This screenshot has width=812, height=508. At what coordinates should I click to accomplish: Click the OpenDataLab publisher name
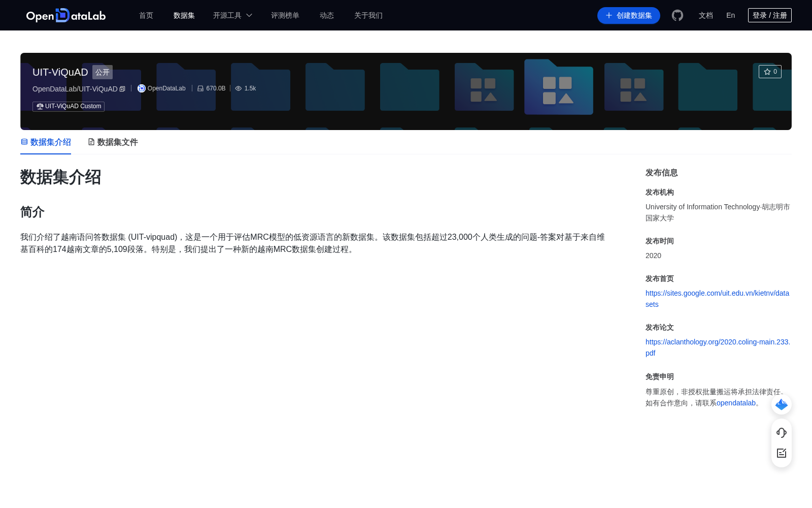(x=166, y=88)
